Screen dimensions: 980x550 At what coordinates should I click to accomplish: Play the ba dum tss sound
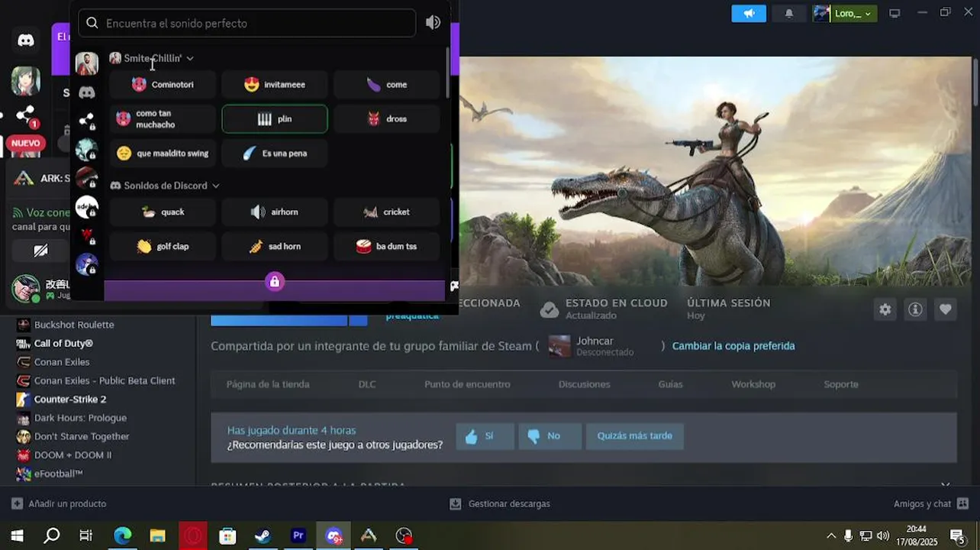(387, 247)
